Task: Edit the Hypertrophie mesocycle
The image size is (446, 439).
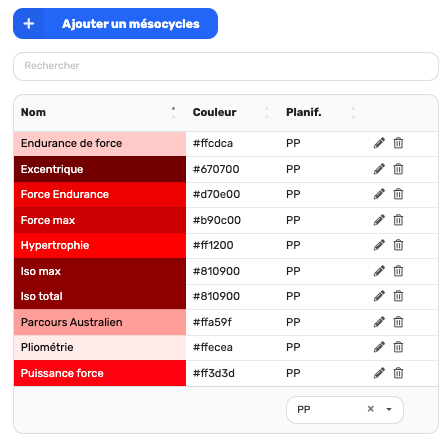Action: 379,245
